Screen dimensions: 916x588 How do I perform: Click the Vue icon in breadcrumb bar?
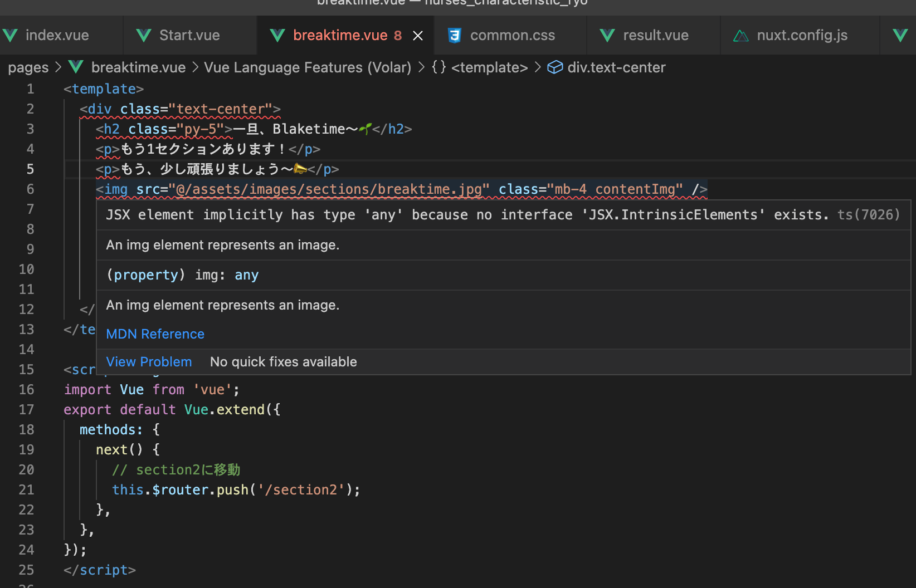point(76,67)
